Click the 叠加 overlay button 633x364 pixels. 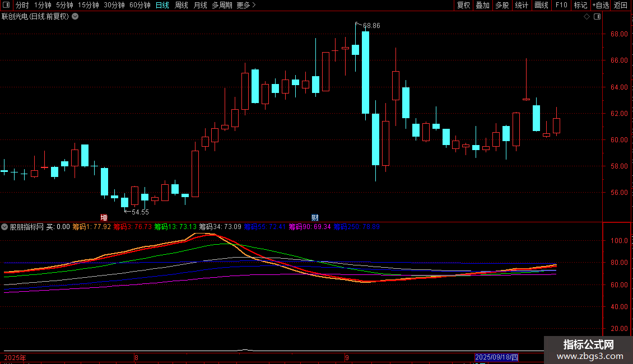coord(483,5)
